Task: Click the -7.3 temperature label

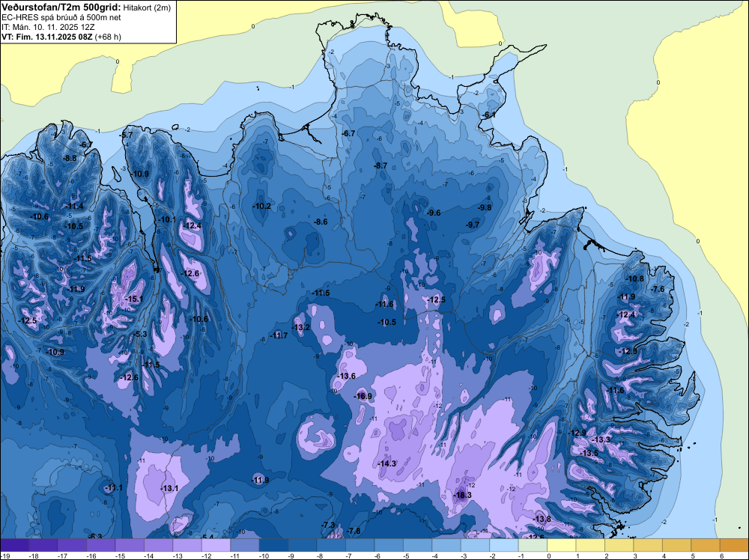Action: (328, 525)
